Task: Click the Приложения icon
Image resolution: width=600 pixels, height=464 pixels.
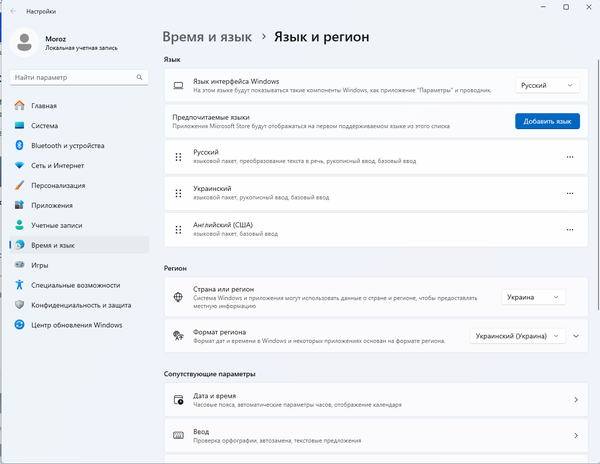Action: [20, 205]
